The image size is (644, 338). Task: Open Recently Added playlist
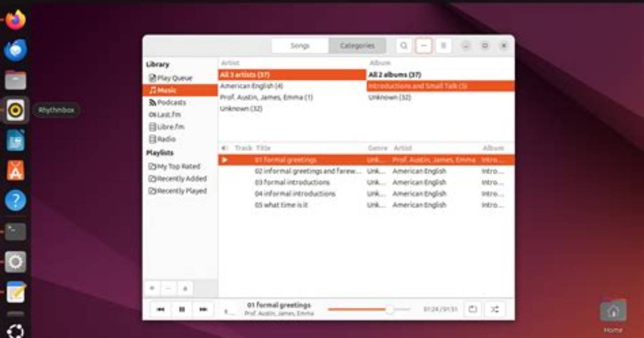pyautogui.click(x=180, y=179)
